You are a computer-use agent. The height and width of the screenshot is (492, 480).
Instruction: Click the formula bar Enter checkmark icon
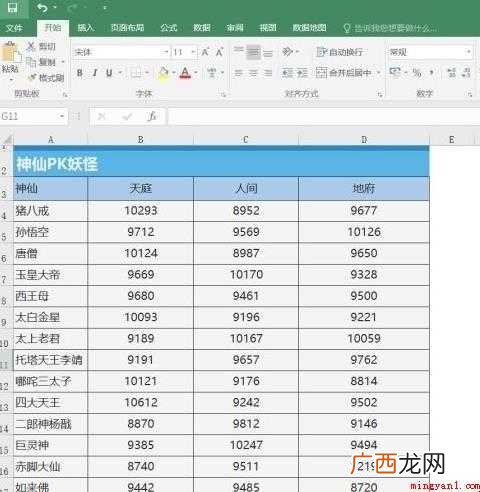[127, 116]
